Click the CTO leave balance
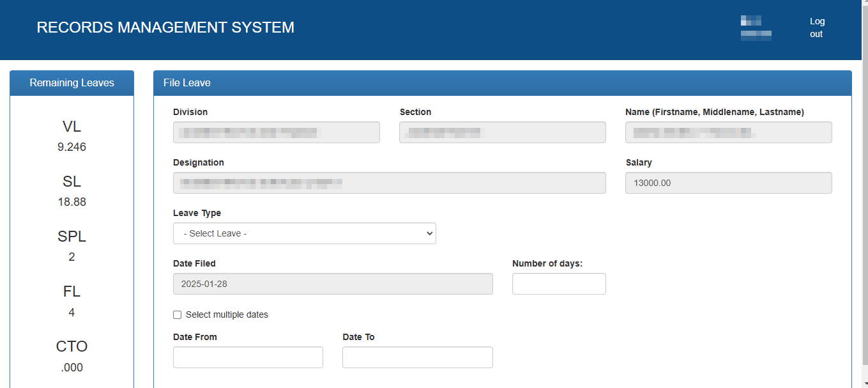868x388 pixels. 72,356
